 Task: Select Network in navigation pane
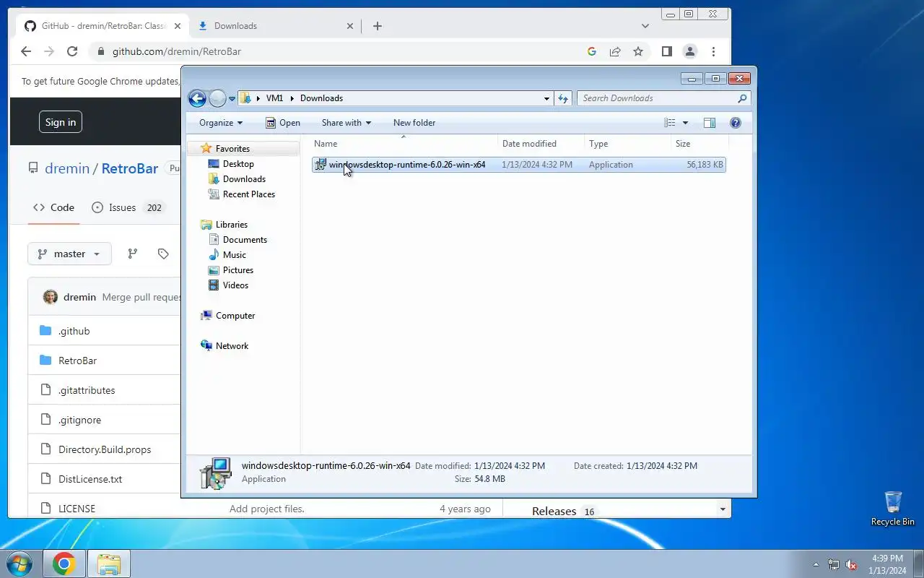click(x=232, y=346)
